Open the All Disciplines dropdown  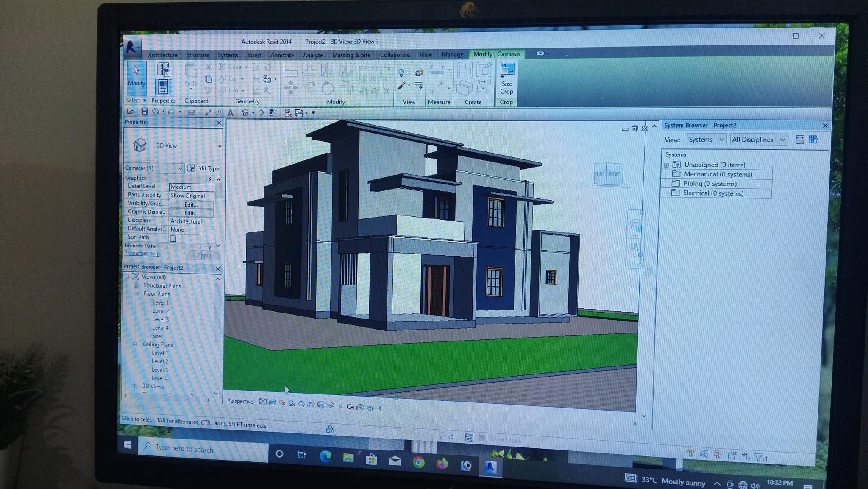(759, 140)
